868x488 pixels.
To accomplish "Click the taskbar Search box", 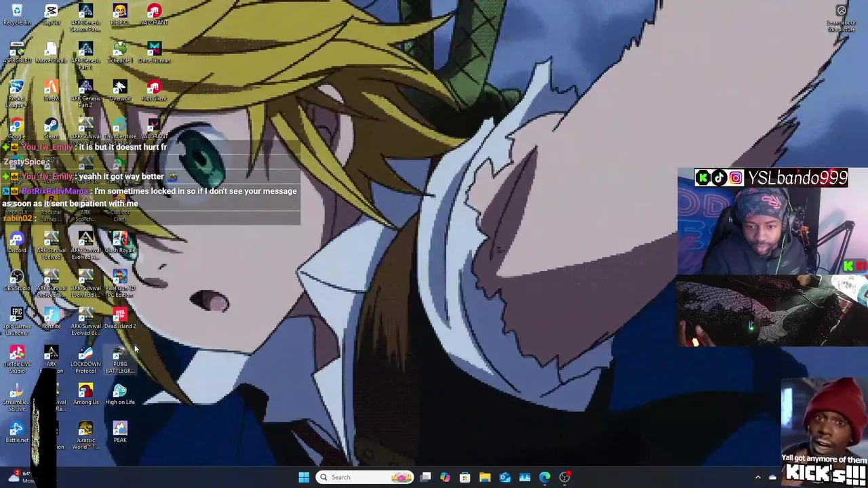I will click(x=366, y=477).
